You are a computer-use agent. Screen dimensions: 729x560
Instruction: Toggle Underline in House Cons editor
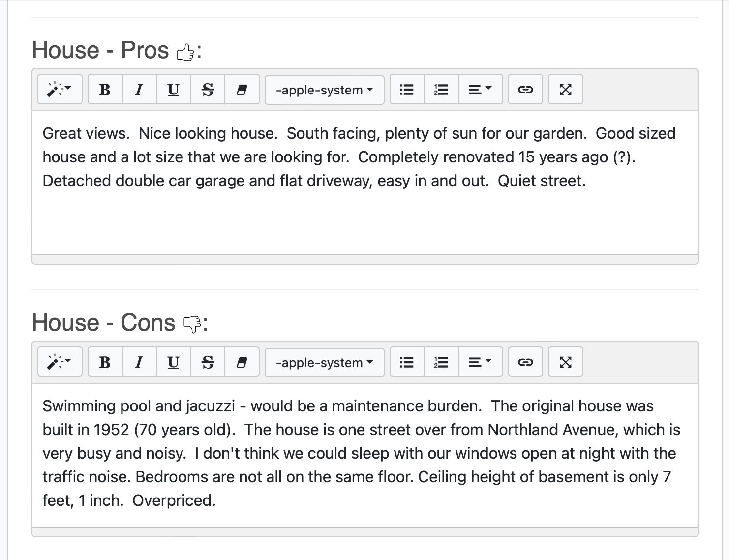(x=173, y=362)
